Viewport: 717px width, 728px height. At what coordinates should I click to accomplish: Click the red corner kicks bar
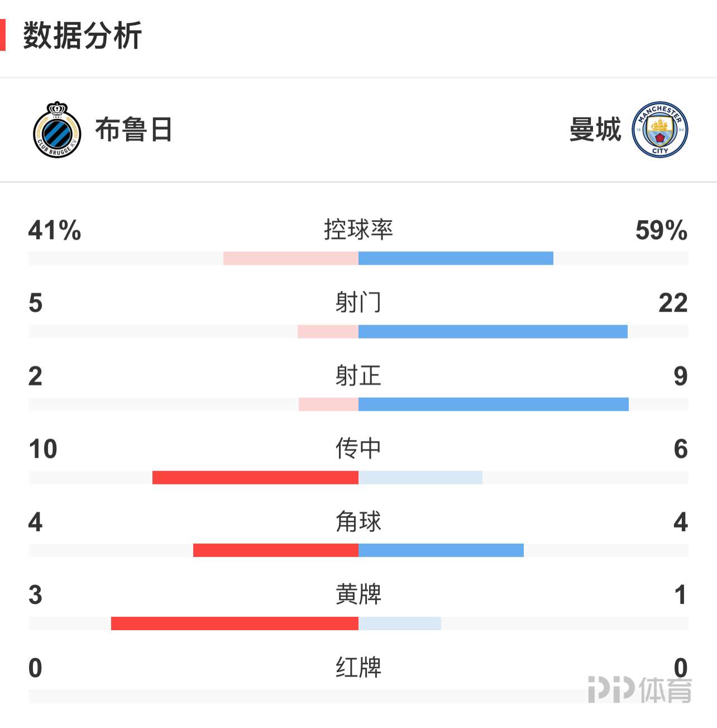tap(276, 550)
